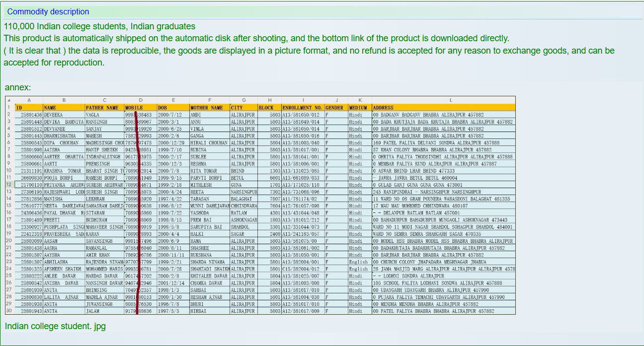Click the CITY header cell
This screenshot has width=644, height=346.
(x=243, y=107)
